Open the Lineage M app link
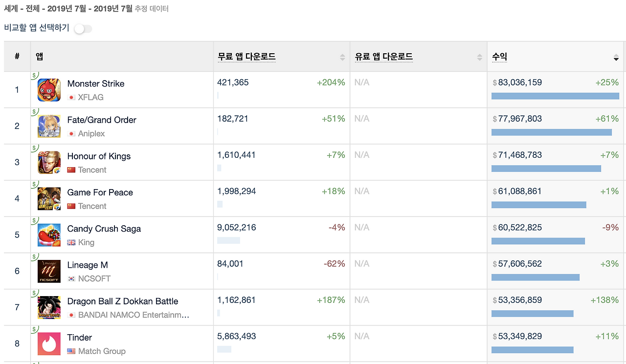The height and width of the screenshot is (364, 626). (88, 265)
